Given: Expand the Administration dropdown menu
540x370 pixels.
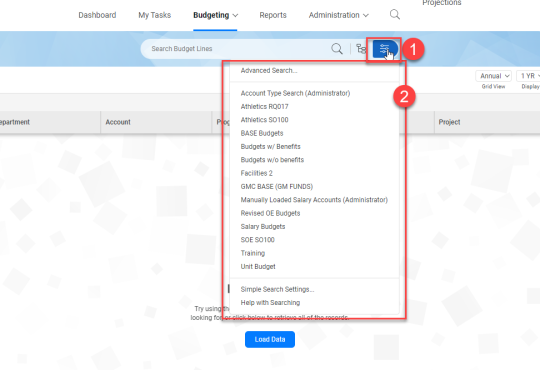Looking at the screenshot, I should pyautogui.click(x=339, y=15).
